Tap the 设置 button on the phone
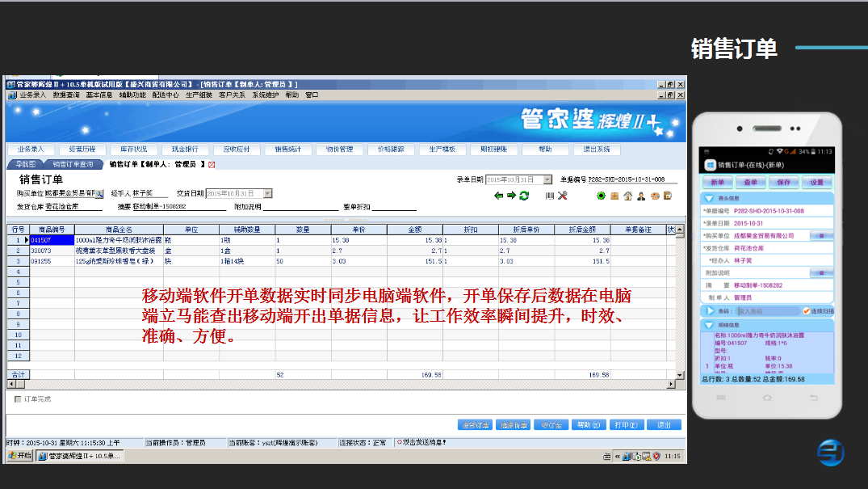 pos(817,183)
